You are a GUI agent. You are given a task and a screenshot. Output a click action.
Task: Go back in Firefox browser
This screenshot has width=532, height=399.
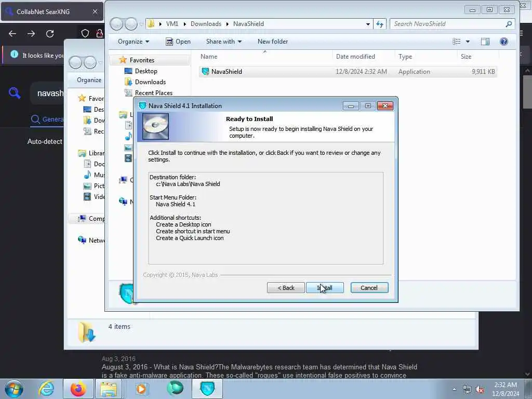click(x=12, y=34)
